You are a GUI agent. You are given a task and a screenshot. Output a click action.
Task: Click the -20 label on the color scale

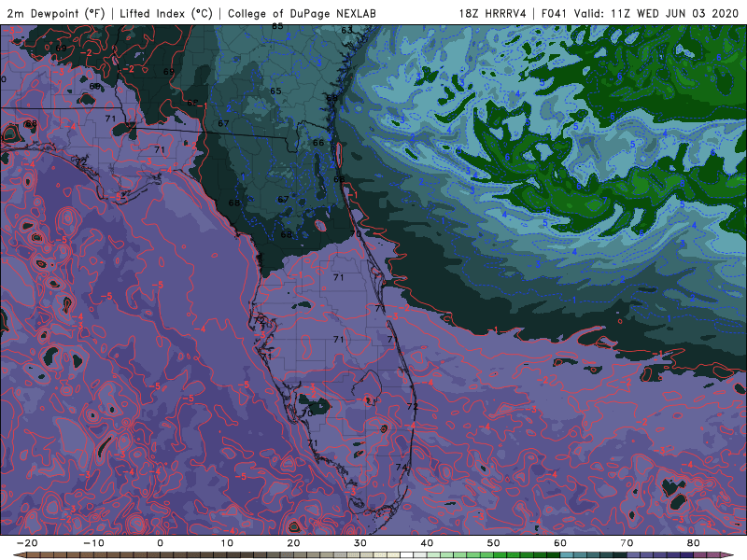27,543
